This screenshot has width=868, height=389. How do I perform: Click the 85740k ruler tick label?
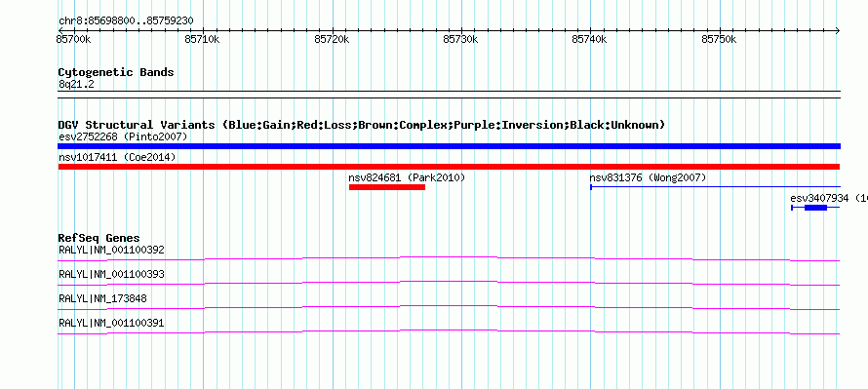click(589, 39)
